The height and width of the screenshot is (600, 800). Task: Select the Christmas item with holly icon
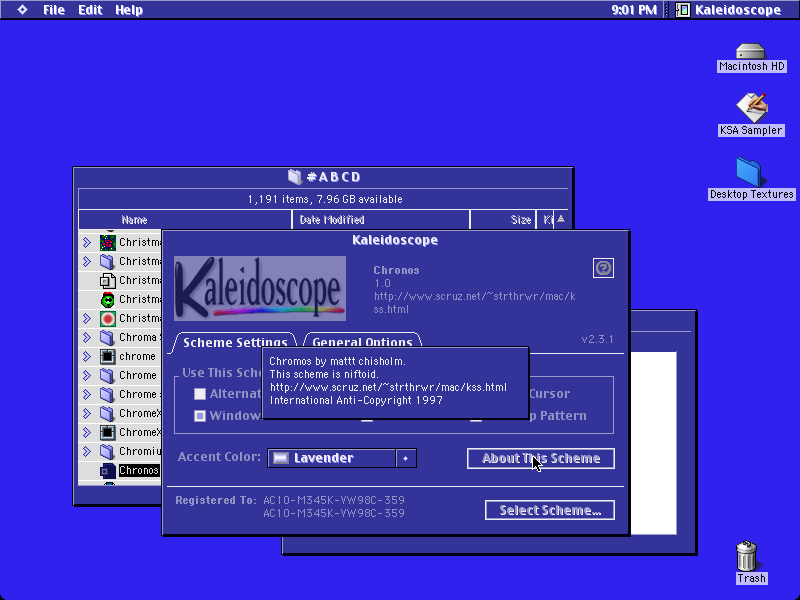pyautogui.click(x=108, y=242)
